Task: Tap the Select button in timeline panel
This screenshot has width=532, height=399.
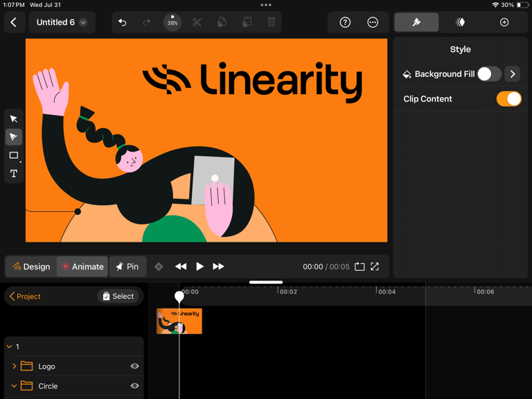Action: point(118,296)
